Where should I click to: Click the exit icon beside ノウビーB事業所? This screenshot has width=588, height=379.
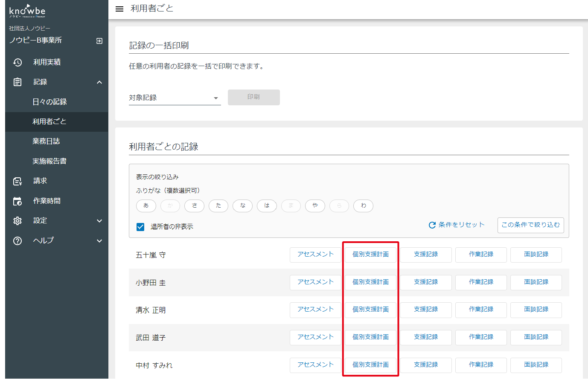coord(99,41)
